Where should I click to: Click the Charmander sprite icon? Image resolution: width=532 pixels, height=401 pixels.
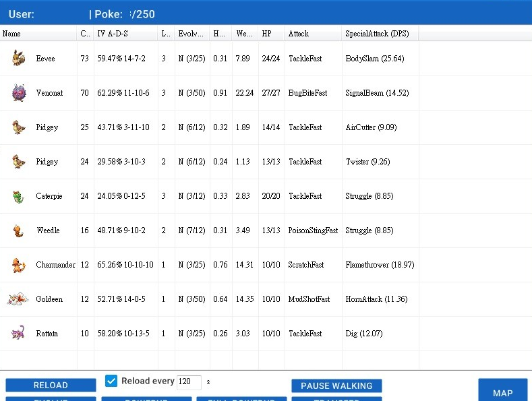[x=19, y=265]
